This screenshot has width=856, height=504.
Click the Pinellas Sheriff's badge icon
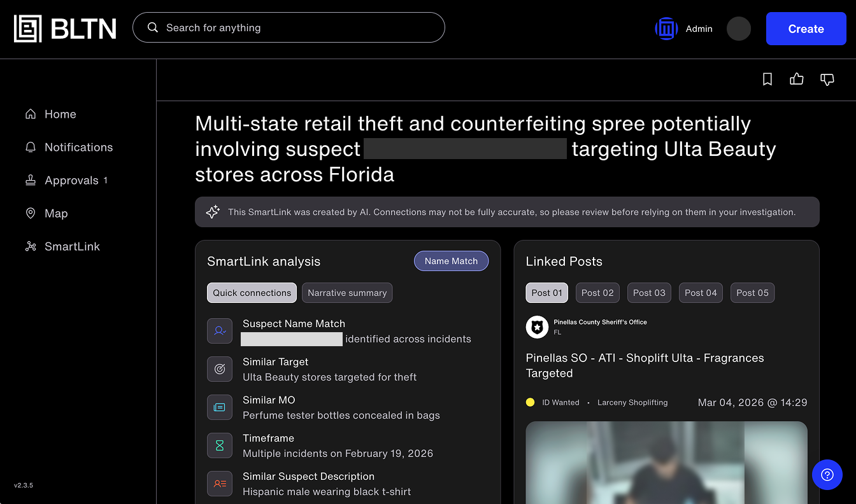pos(538,327)
